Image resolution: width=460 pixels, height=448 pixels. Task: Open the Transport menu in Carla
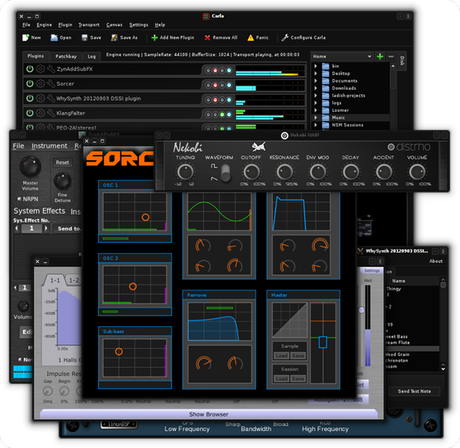click(x=89, y=25)
